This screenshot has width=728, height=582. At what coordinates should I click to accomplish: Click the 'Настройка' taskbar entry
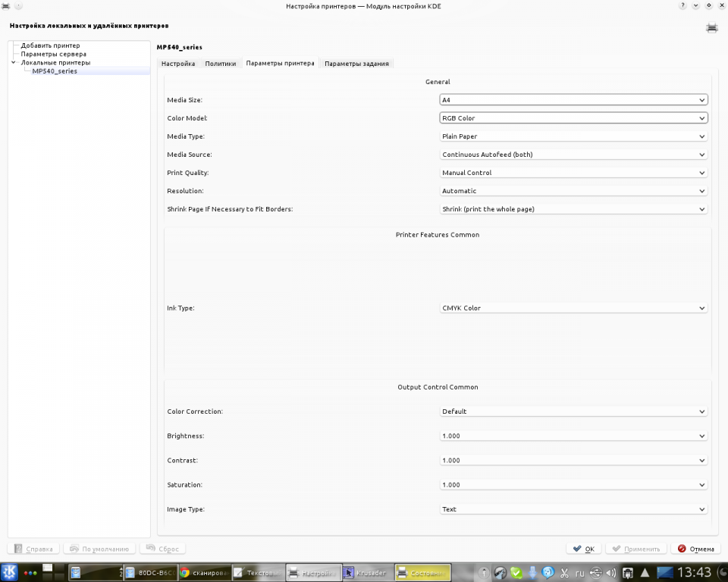pyautogui.click(x=313, y=573)
